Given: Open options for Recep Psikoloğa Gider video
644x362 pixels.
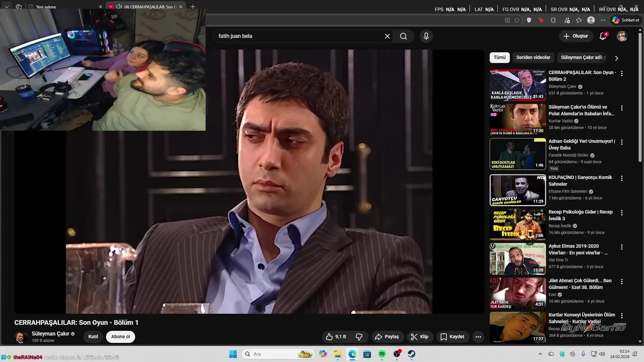Looking at the screenshot, I should click(x=622, y=213).
